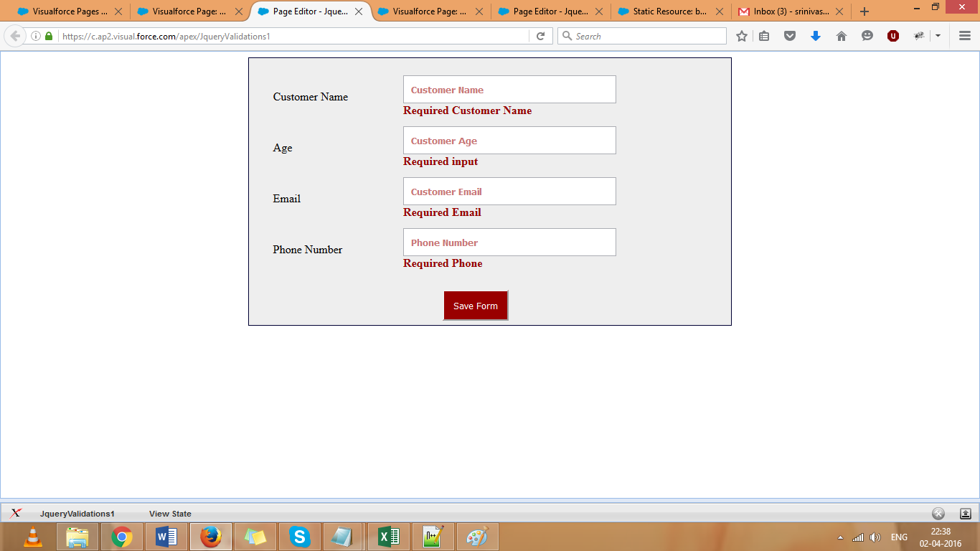Open View State in the developer footer
Image resolution: width=980 pixels, height=551 pixels.
[169, 513]
